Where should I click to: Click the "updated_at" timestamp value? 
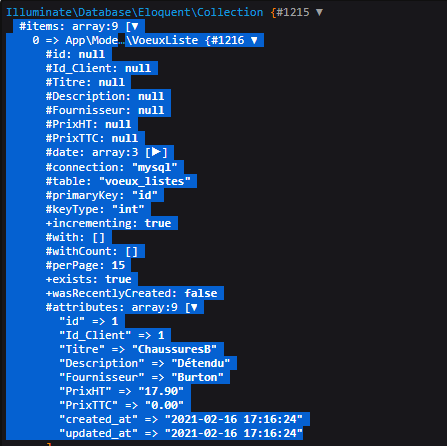(234, 433)
